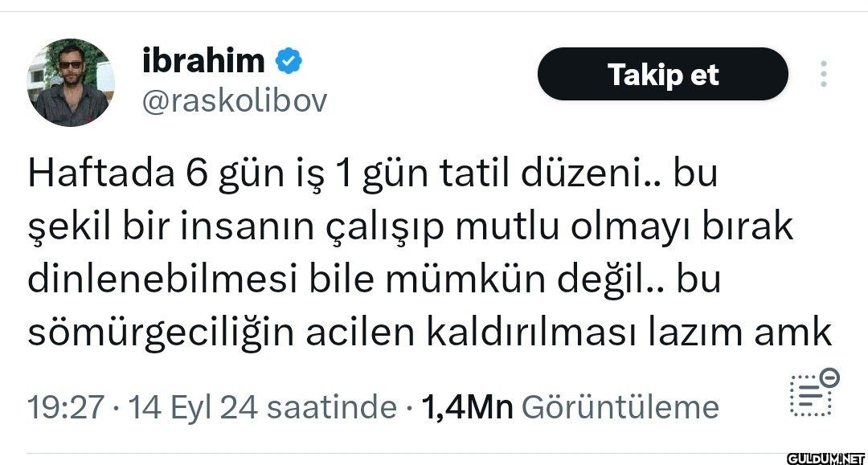
Task: Click the blue verified badge
Action: coord(289,60)
